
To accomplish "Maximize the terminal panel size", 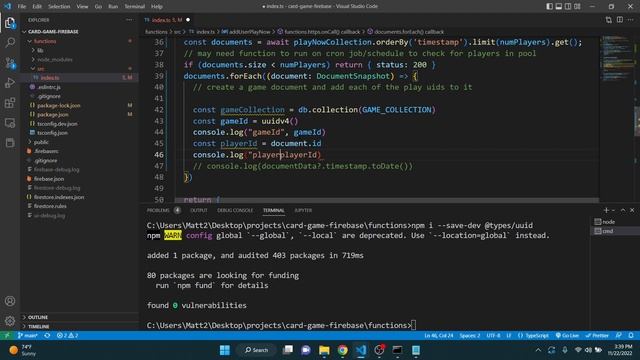I will click(623, 210).
